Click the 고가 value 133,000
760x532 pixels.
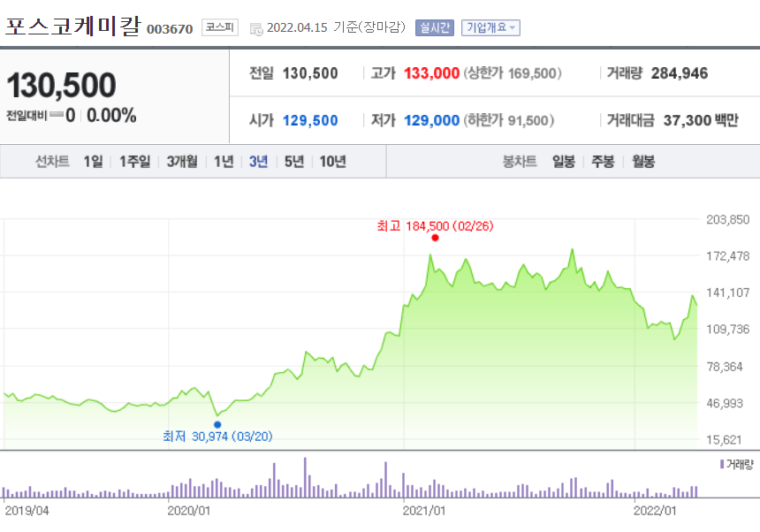click(x=431, y=73)
